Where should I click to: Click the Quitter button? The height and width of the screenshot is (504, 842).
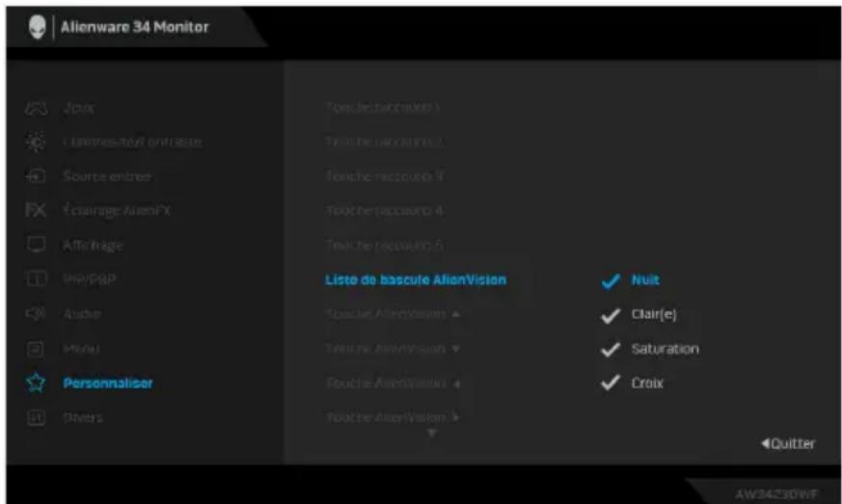(788, 444)
